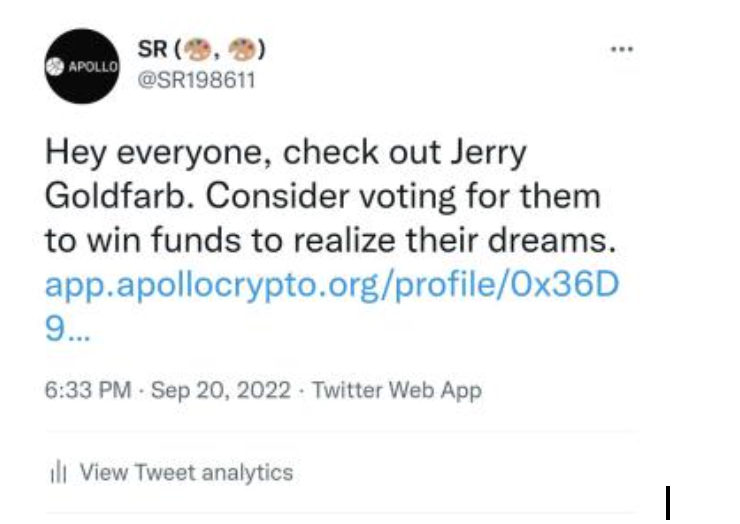Open the @SR198611 handle
Image resolution: width=740 pixels, height=524 pixels.
[x=196, y=80]
